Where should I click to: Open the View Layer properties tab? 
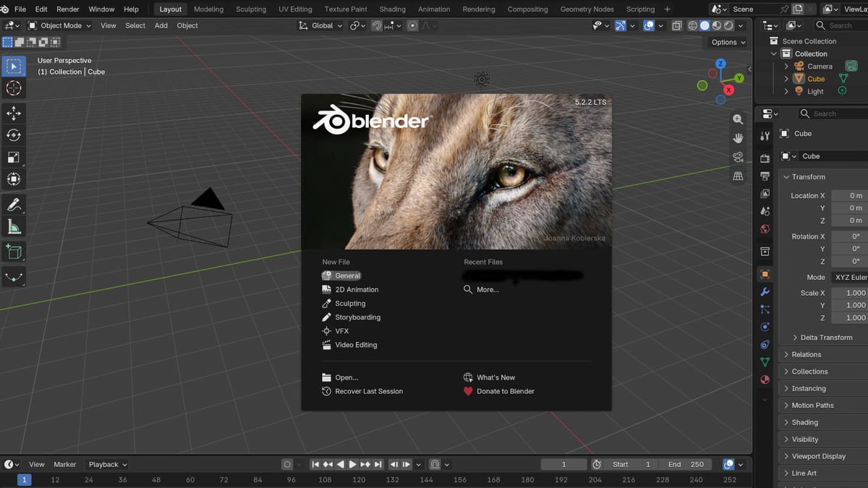coord(765,194)
